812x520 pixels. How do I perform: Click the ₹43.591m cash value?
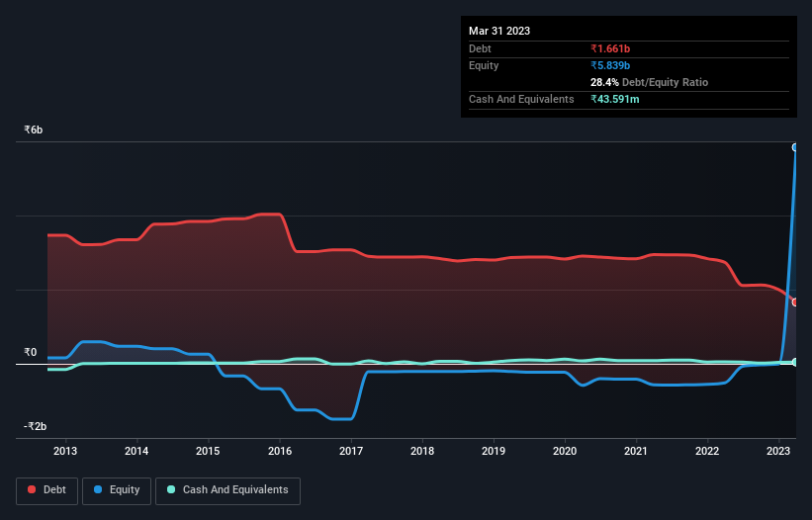click(x=615, y=99)
